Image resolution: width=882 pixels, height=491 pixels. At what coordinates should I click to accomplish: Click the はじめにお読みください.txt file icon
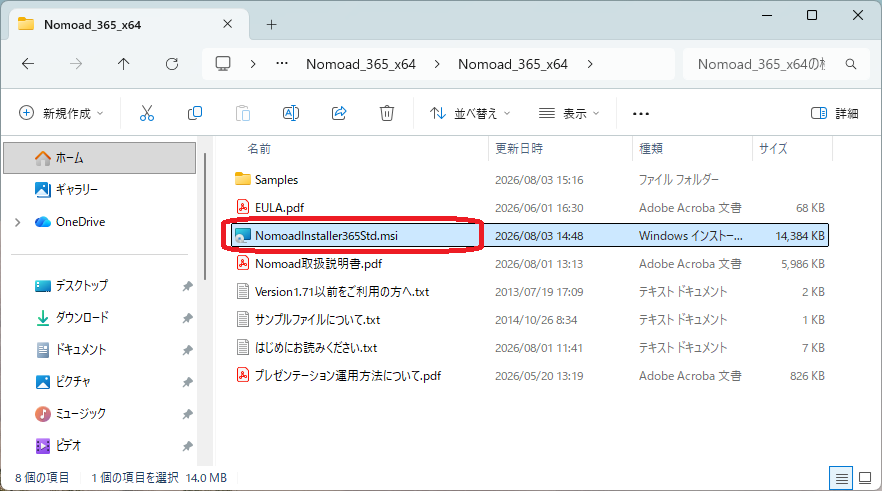click(242, 347)
